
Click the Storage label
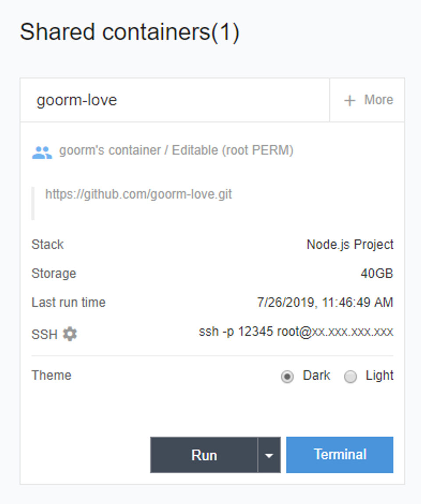[x=54, y=274]
